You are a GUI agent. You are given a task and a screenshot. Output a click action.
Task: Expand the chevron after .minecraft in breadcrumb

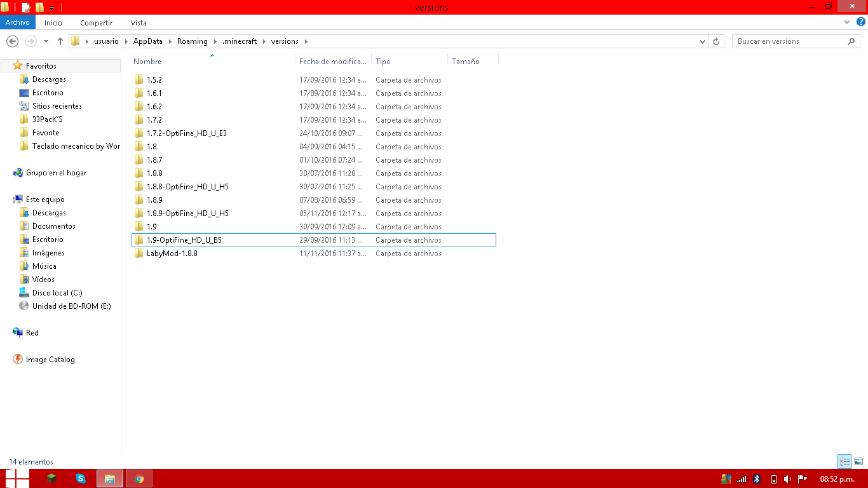264,41
